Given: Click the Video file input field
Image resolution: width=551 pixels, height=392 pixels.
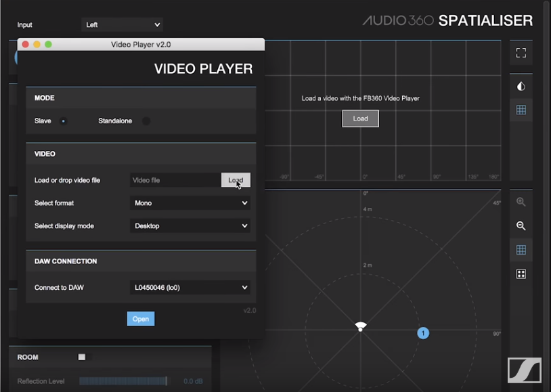Looking at the screenshot, I should [175, 180].
